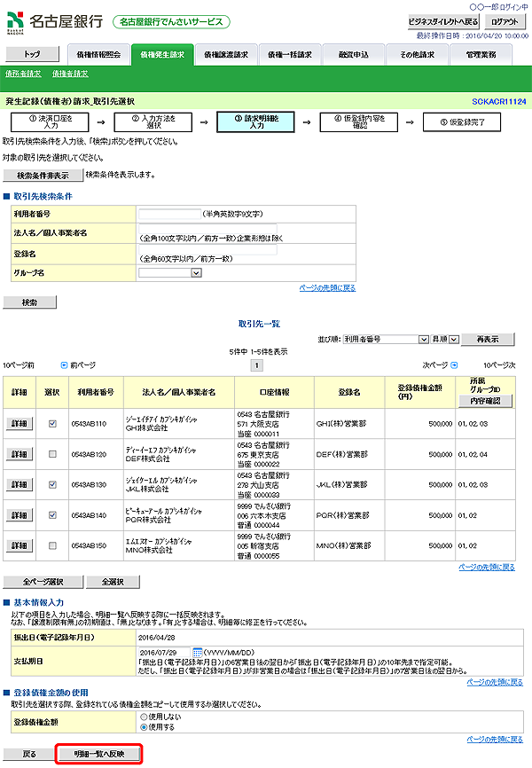Image resolution: width=532 pixels, height=768 pixels.
Task: Click ページの先頭に戻る link under search conditions
Action: coord(327,288)
